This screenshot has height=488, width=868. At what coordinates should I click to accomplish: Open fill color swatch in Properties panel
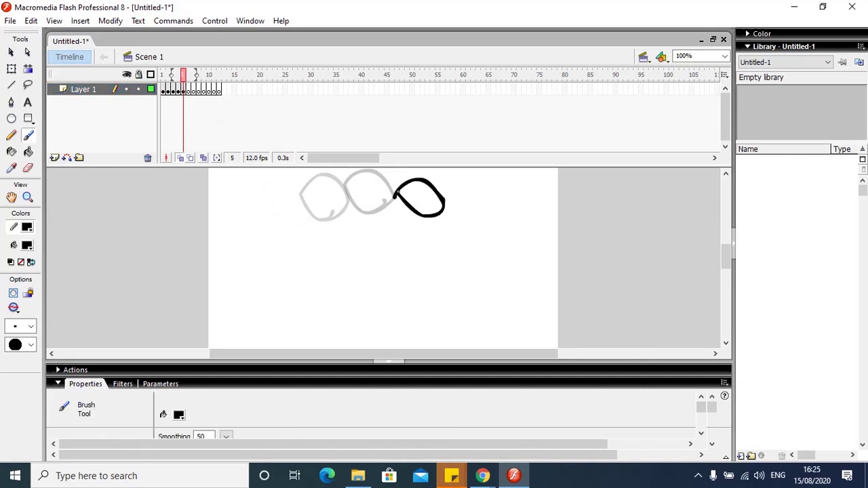click(x=179, y=415)
